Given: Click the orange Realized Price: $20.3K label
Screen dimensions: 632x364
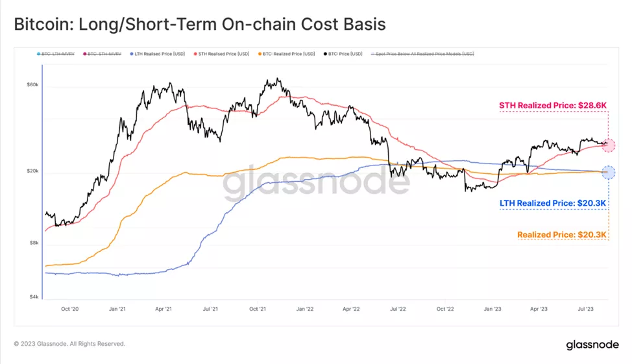Looking at the screenshot, I should click(x=562, y=234).
